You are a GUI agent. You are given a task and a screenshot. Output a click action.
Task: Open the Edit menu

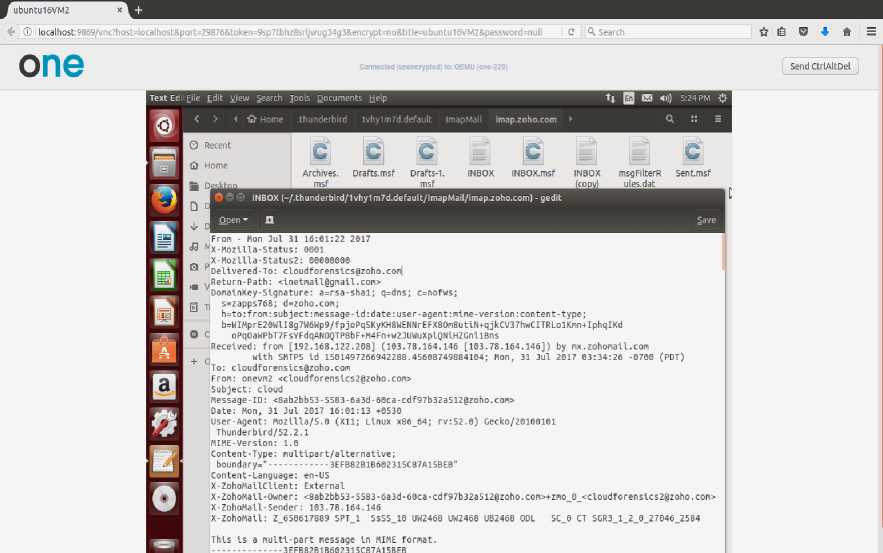(215, 98)
